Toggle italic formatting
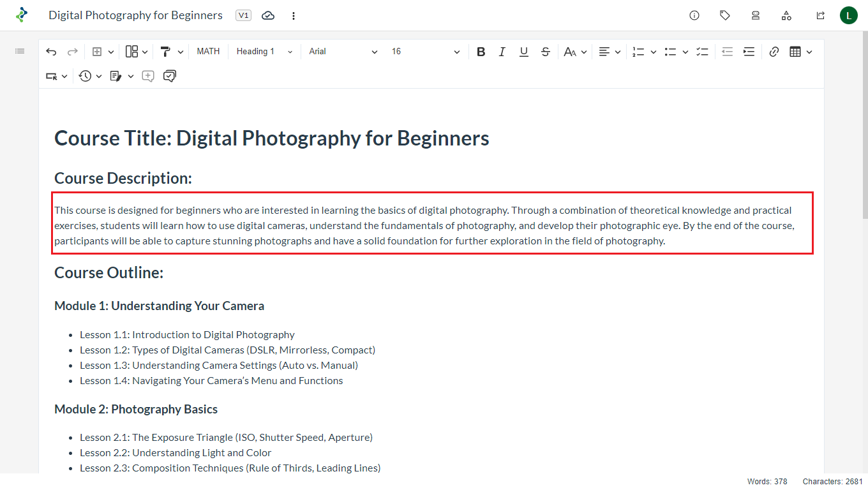868x490 pixels. click(502, 52)
